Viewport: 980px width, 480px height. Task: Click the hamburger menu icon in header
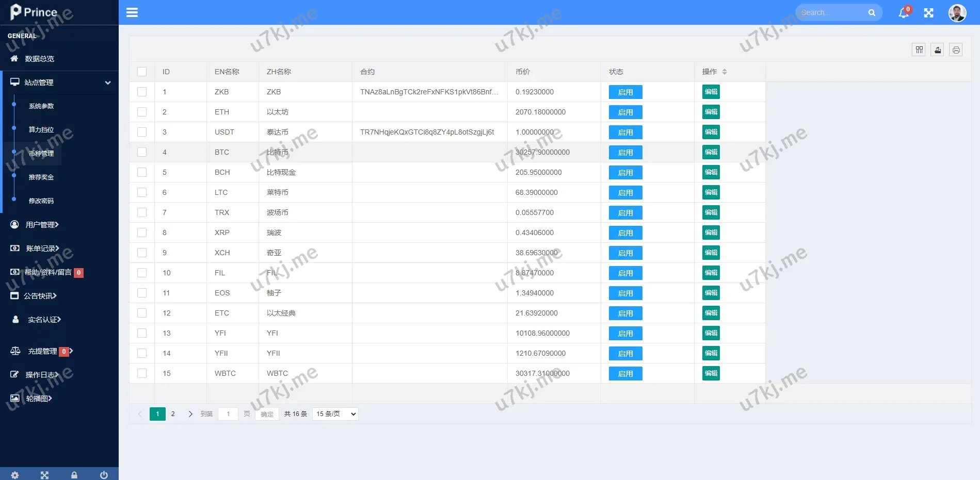132,12
